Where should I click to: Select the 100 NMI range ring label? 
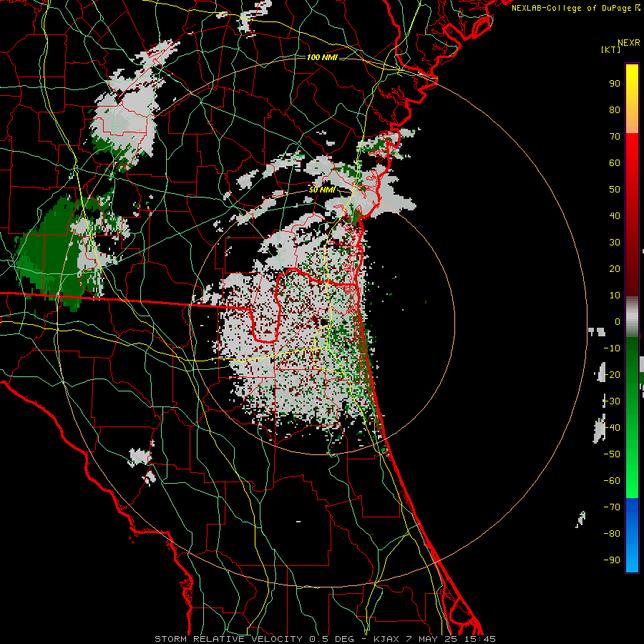click(322, 57)
